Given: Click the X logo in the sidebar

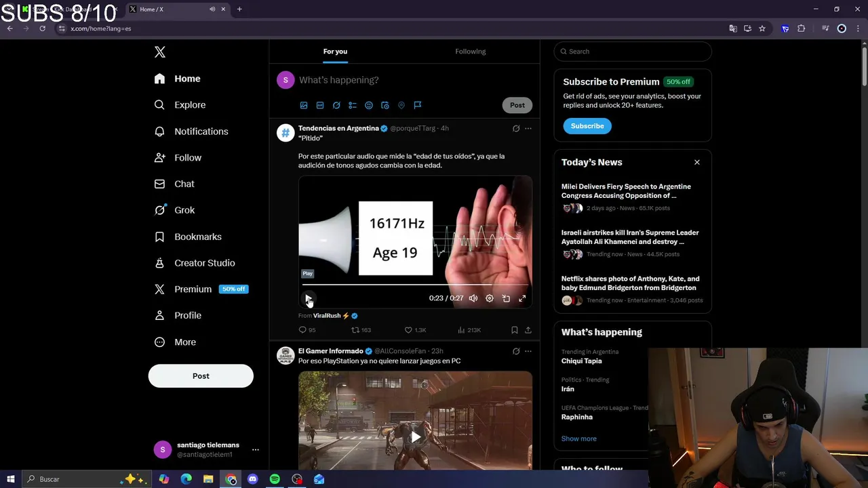Looking at the screenshot, I should click(160, 52).
